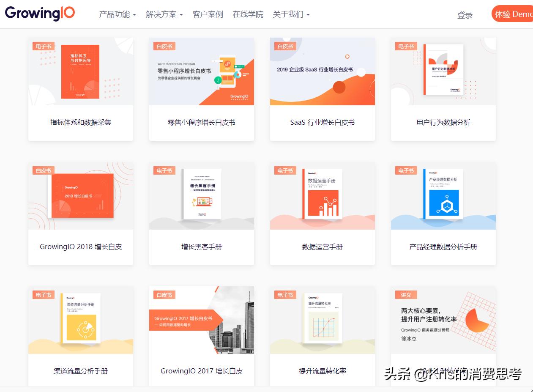Open the 关于我们 dropdown menu
Viewport: 533px width, 392px height.
[x=291, y=14]
